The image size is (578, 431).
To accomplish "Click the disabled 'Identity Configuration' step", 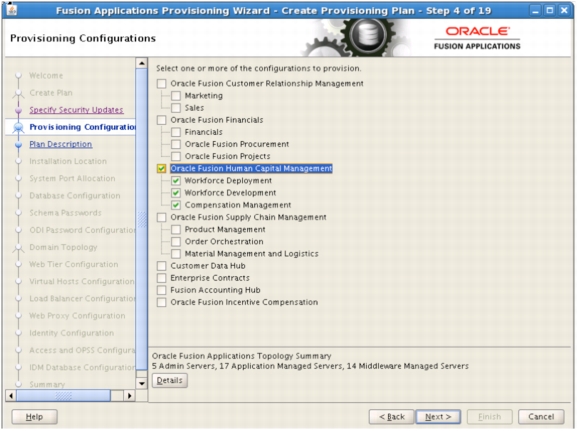I will (72, 333).
